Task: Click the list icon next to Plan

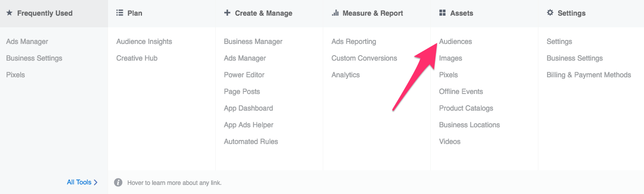Action: 120,13
